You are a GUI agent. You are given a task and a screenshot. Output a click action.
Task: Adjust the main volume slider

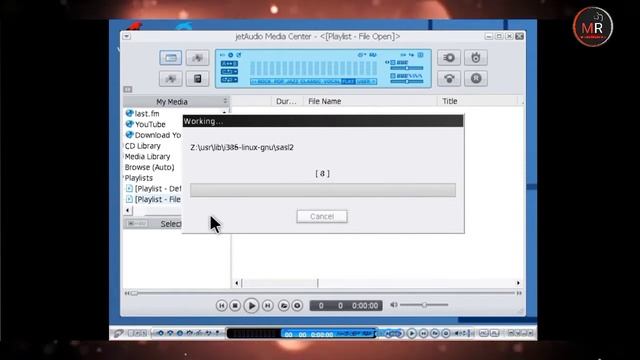pyautogui.click(x=424, y=304)
